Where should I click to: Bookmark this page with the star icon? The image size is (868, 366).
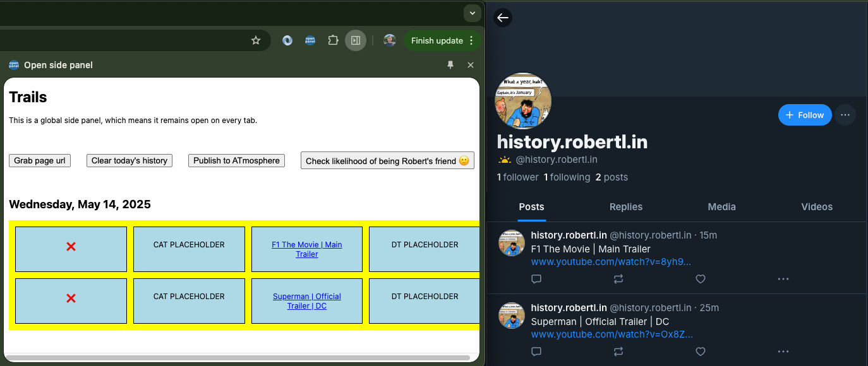click(256, 40)
